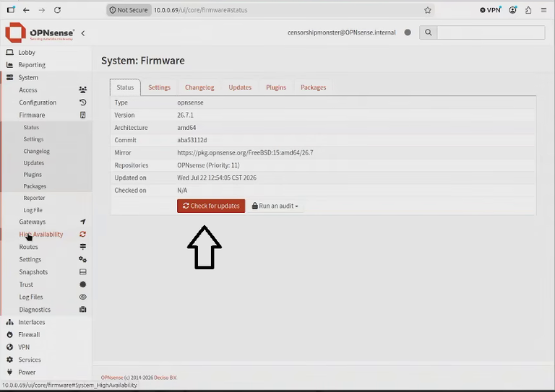The image size is (555, 392).
Task: Open Changelog in the sidebar
Action: click(36, 151)
